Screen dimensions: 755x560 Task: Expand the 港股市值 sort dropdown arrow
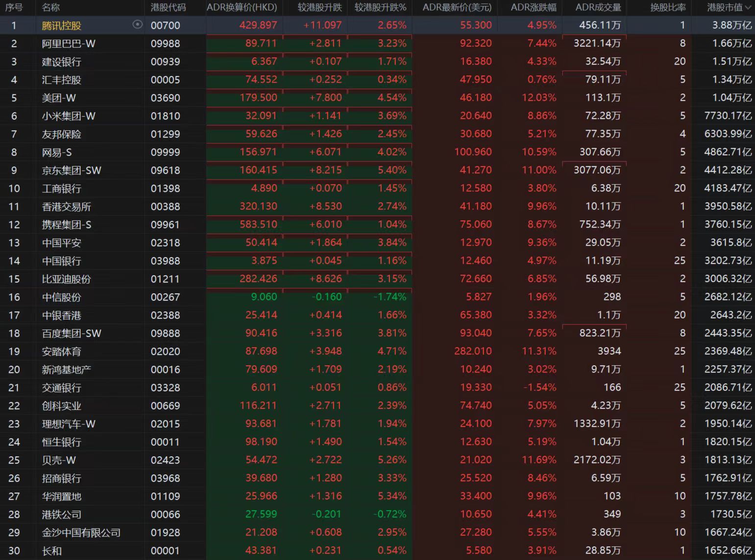point(748,7)
